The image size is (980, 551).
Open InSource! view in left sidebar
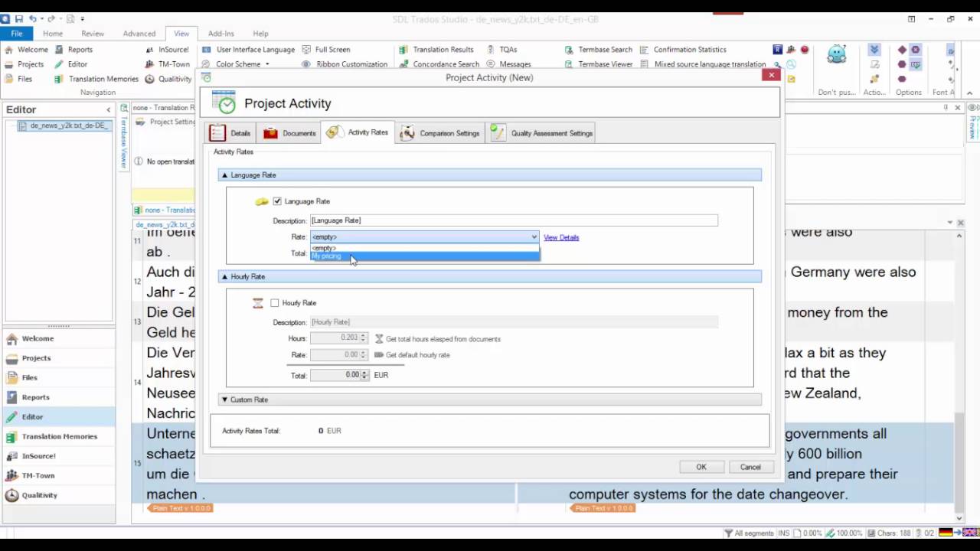pyautogui.click(x=57, y=456)
